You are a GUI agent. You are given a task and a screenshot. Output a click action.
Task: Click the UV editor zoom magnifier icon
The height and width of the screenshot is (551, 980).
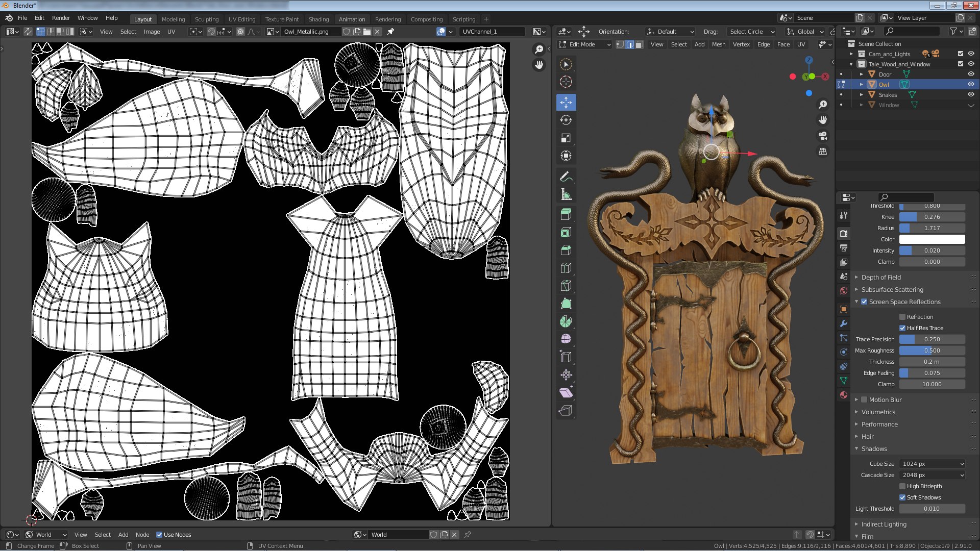click(x=539, y=49)
